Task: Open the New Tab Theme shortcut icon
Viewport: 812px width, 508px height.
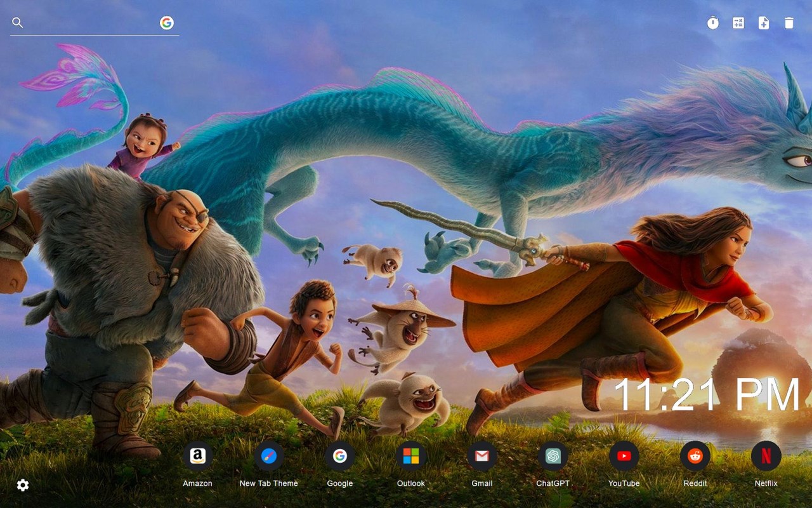Action: coord(269,456)
